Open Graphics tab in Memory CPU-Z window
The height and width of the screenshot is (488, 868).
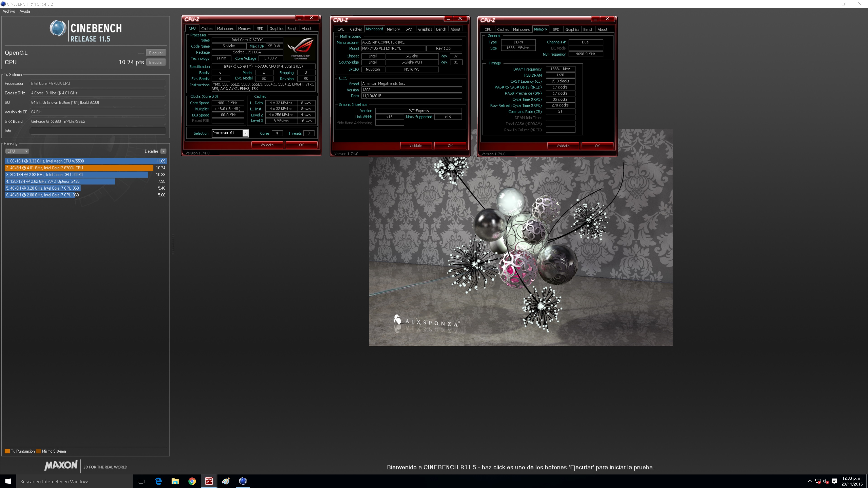click(572, 29)
